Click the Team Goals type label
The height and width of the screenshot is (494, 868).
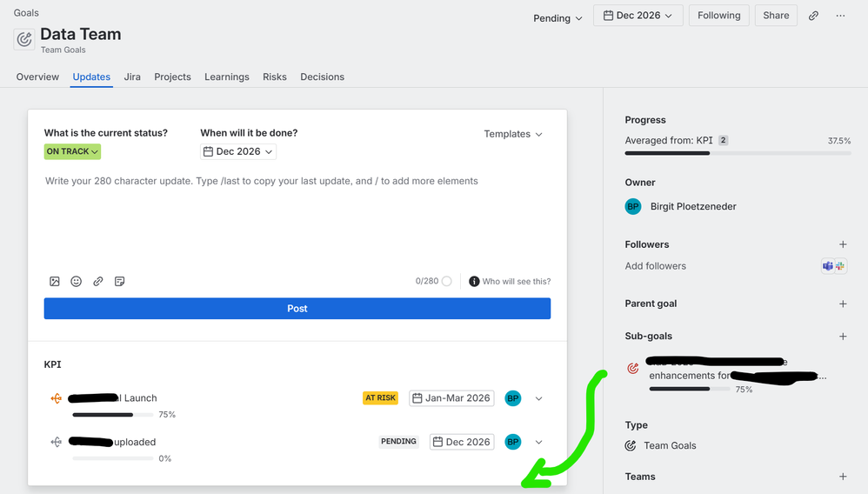pos(670,446)
